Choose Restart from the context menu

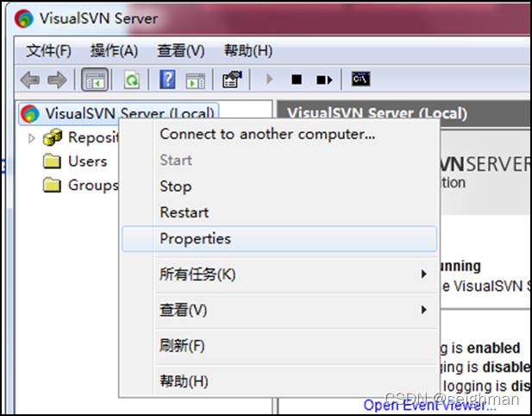click(x=185, y=212)
